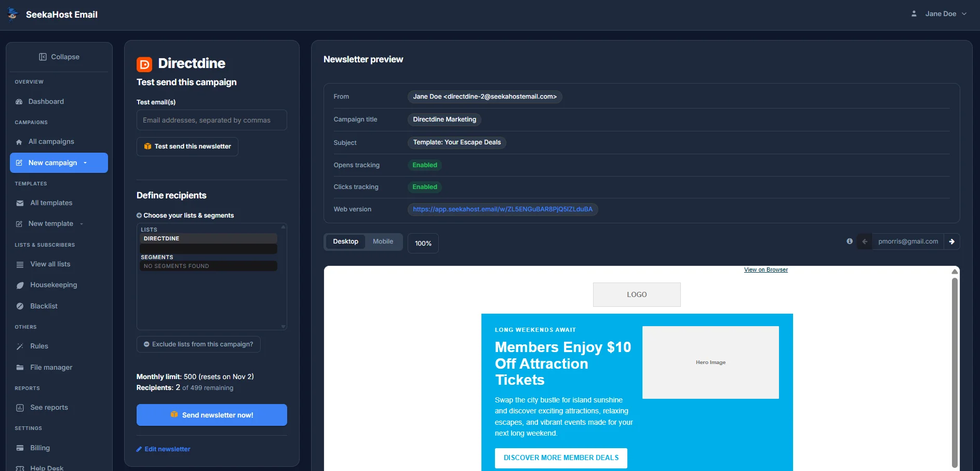Click the LOGO placeholder in preview

(637, 294)
